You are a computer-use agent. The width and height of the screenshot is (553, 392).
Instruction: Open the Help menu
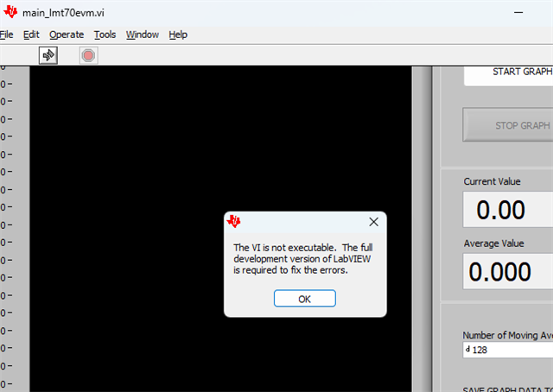click(x=178, y=35)
